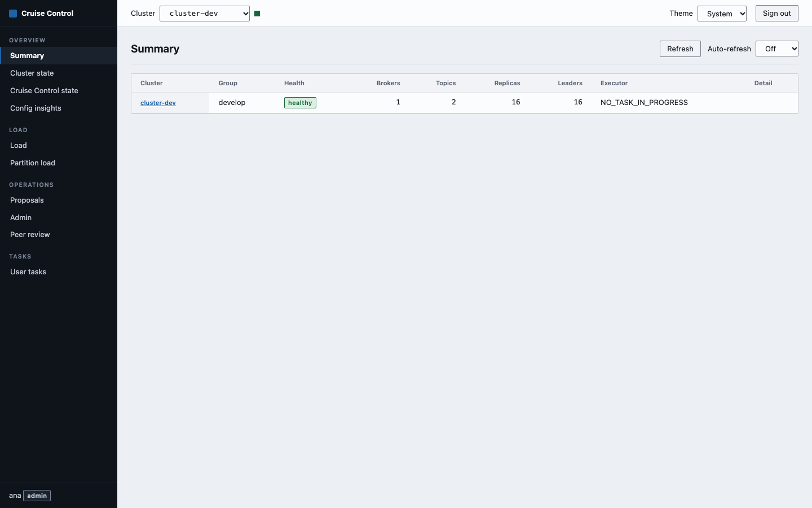The width and height of the screenshot is (812, 508).
Task: Click the Executor column header
Action: [x=614, y=83]
